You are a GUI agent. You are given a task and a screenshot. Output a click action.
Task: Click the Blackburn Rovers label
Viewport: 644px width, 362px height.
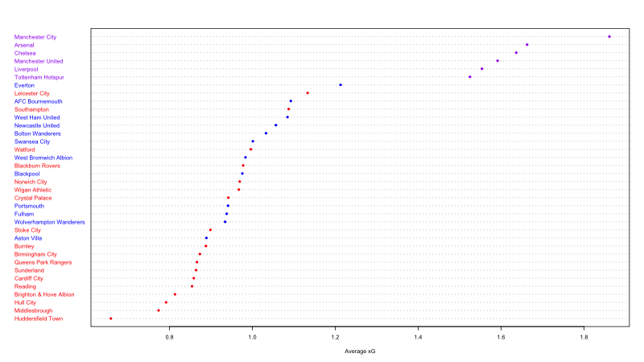(x=37, y=166)
